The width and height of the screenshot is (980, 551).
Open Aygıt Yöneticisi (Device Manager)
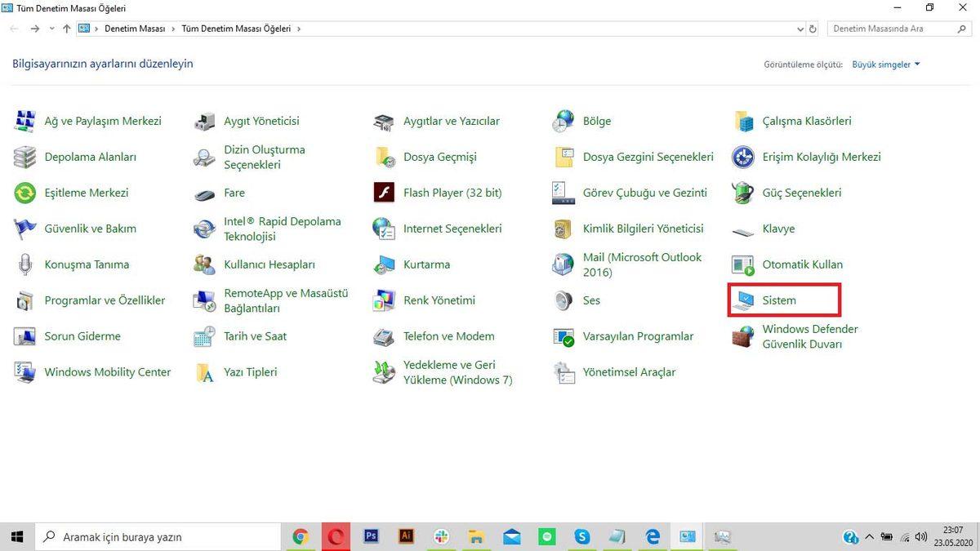262,121
